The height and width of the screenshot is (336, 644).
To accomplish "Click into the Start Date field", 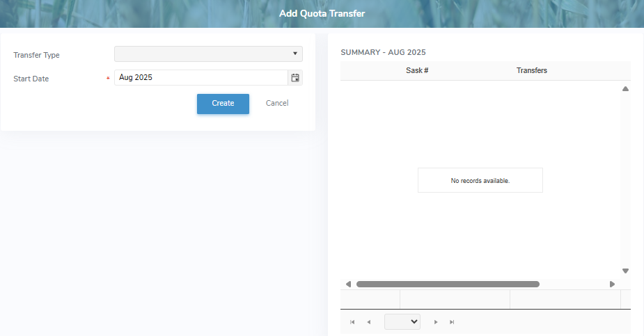I will pos(201,78).
